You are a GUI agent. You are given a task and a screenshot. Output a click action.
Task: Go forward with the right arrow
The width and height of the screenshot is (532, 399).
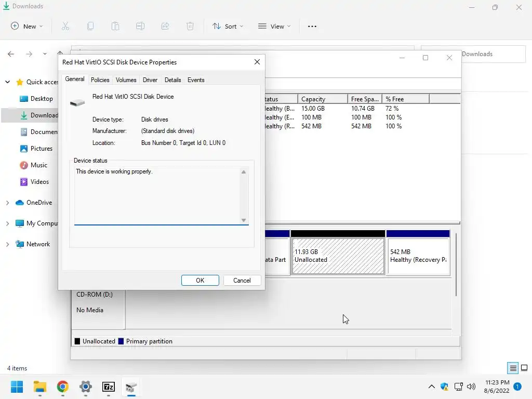tap(29, 54)
